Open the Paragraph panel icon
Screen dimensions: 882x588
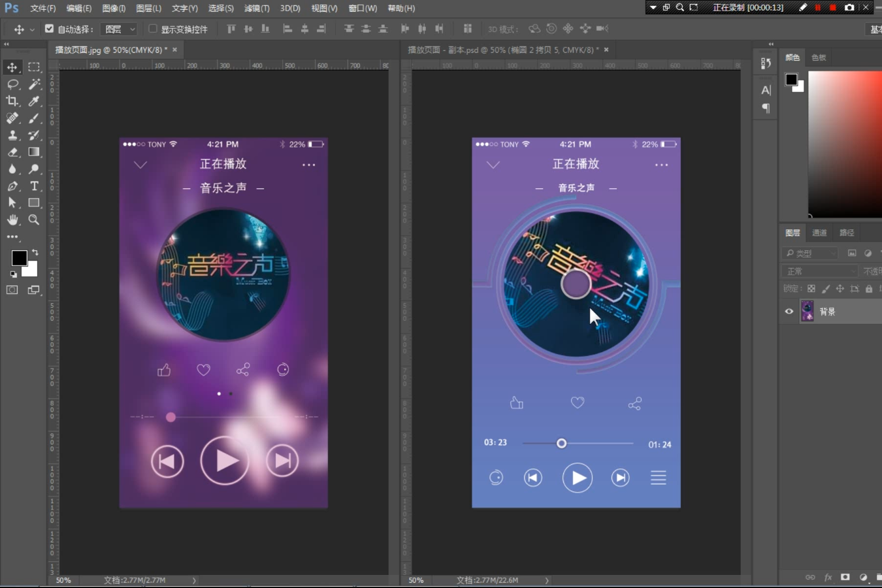[x=766, y=108]
